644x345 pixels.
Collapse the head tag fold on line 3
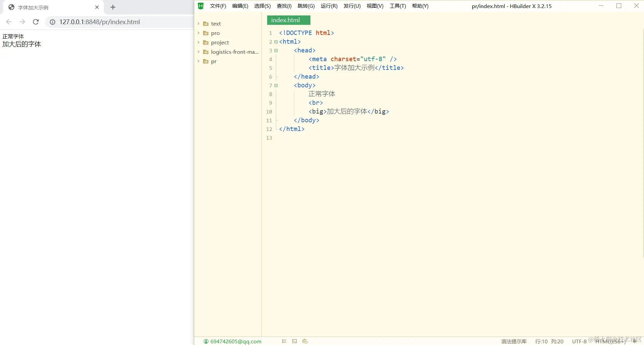pos(276,51)
